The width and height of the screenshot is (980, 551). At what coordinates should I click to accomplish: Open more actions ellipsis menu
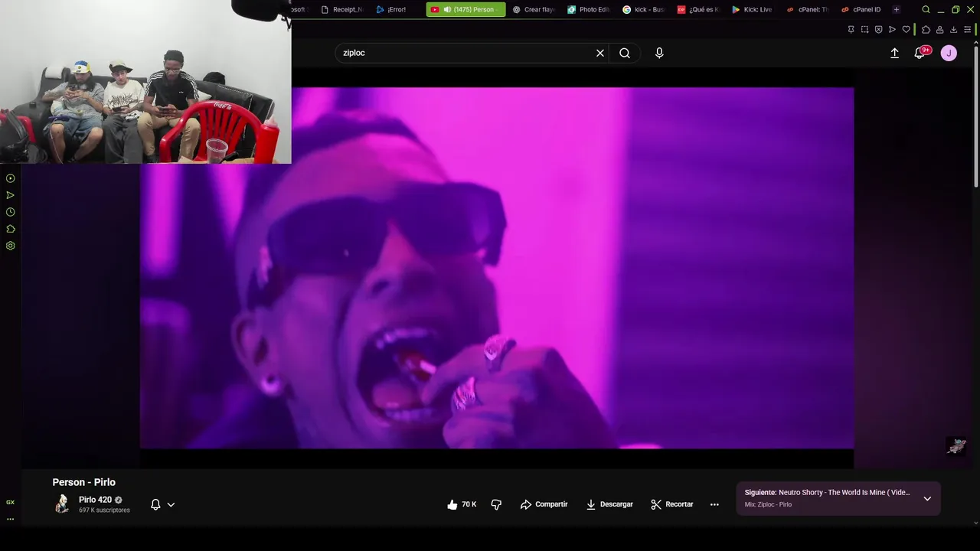[714, 504]
